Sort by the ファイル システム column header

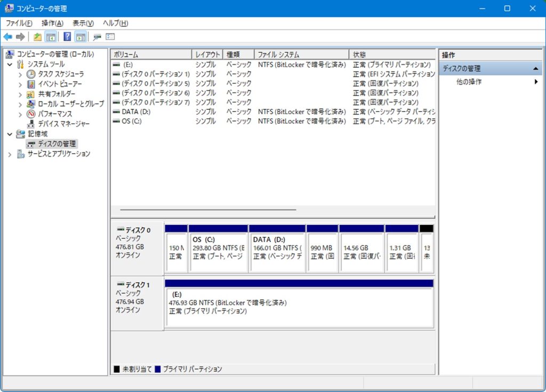coord(302,54)
